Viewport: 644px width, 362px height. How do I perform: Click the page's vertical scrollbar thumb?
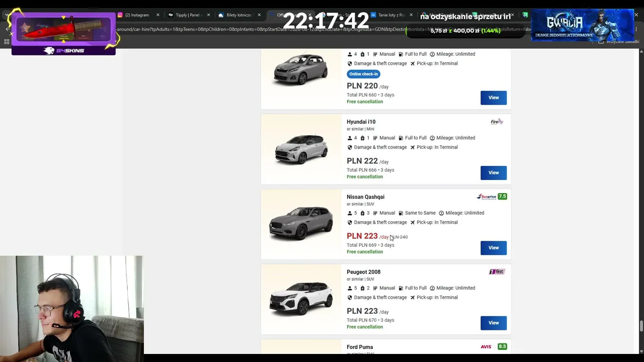[x=641, y=326]
